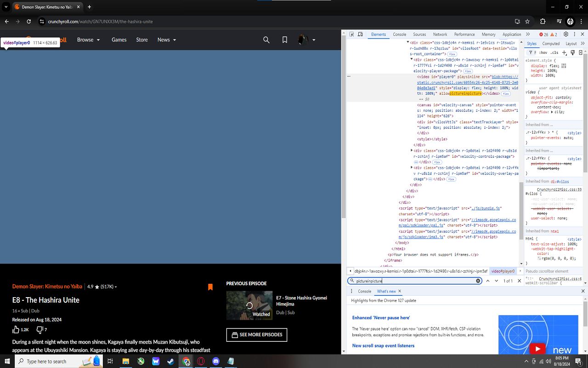Click the 26 errors badge
Screen dimensions: 588x368
pos(544,34)
